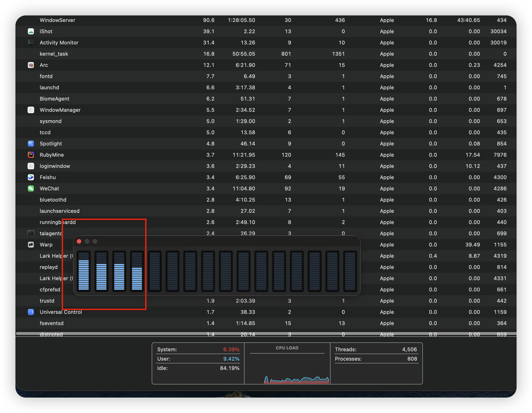Click the Arc browser icon
The height and width of the screenshot is (413, 532).
31,65
